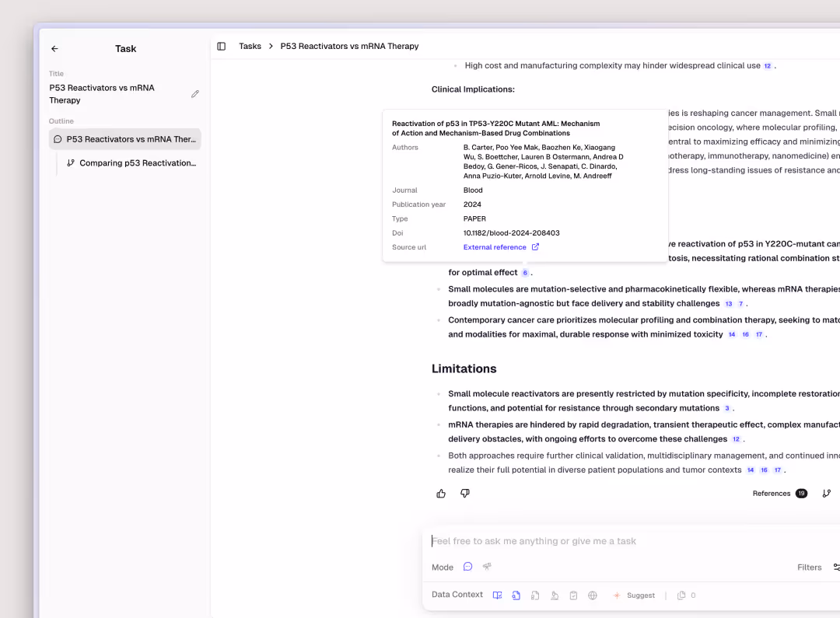Select the P53 Reactivators vs mRNA Therapy breadcrumb
The width and height of the screenshot is (840, 618).
point(349,46)
